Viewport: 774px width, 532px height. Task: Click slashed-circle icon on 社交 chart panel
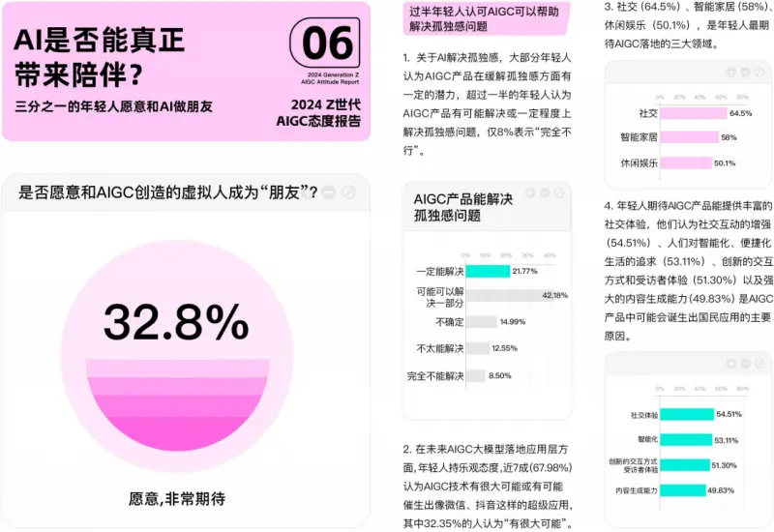coord(758,73)
